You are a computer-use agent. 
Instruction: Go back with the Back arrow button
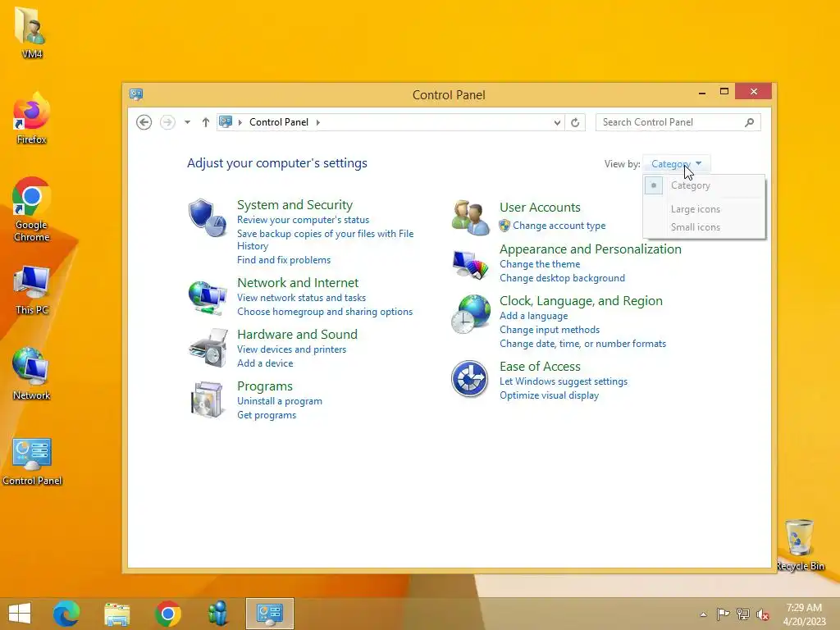pos(144,122)
